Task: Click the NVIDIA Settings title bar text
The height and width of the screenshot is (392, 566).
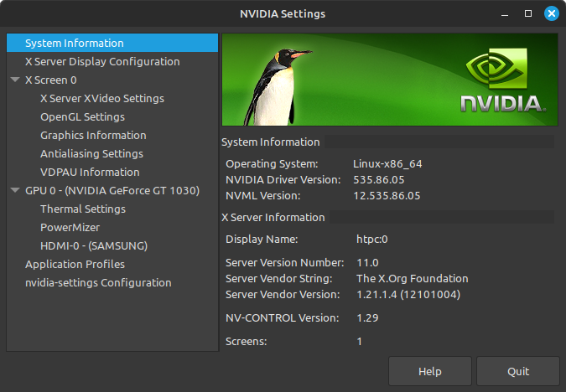Action: click(x=283, y=13)
